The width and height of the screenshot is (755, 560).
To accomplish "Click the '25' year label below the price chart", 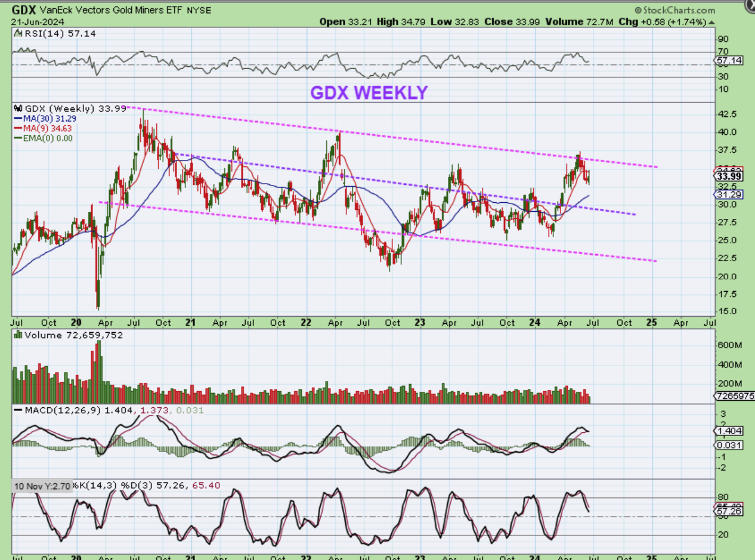I will click(651, 323).
